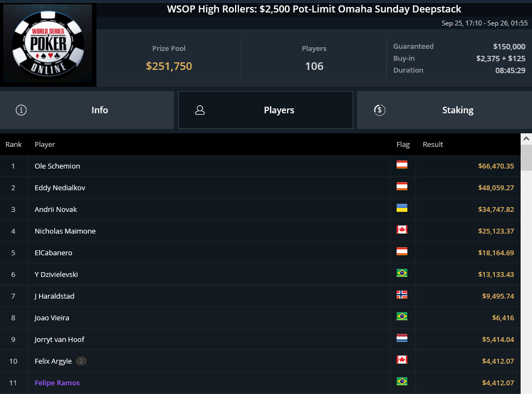This screenshot has width=532, height=394.
Task: Open Felipe Ramos player link
Action: (x=57, y=383)
